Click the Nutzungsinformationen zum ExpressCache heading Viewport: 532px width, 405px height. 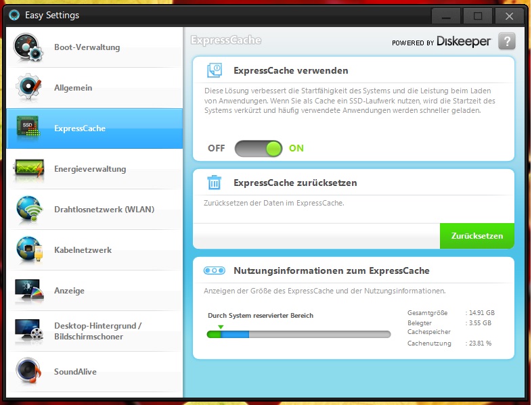332,270
